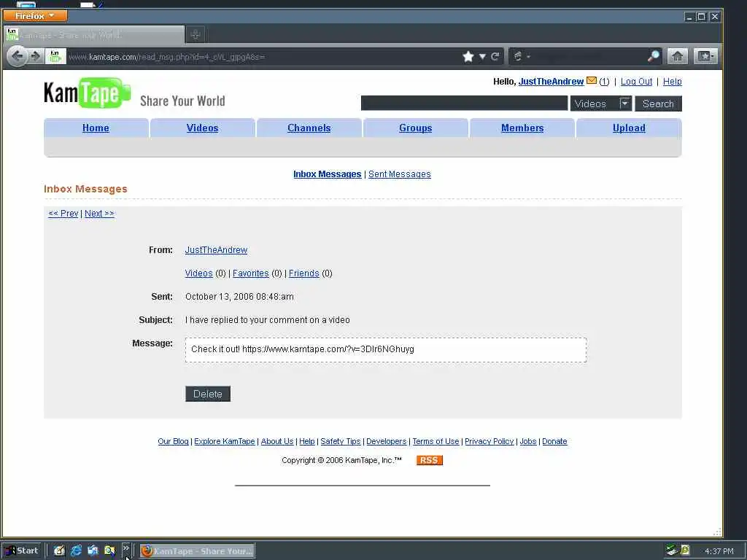The image size is (747, 560).
Task: Open the Help link in the header
Action: pos(672,82)
